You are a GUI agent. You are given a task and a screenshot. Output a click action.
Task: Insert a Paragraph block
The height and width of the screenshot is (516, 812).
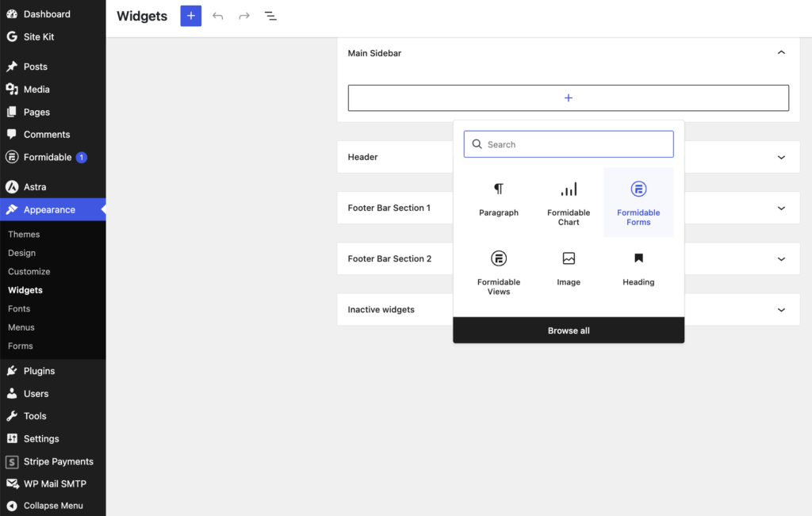(x=499, y=202)
